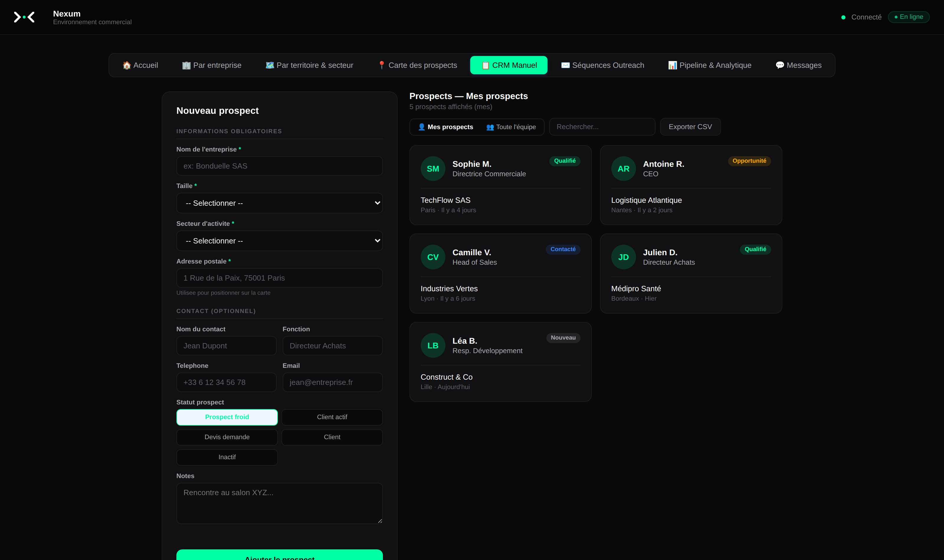
Task: Click Construct & Co company name
Action: [x=446, y=377]
